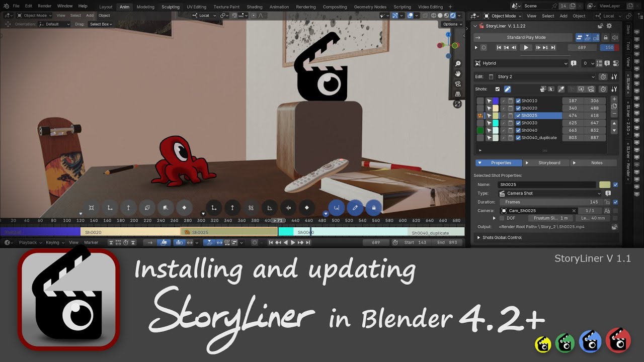Viewport: 644px width, 362px height.
Task: Click the lock icon next to play mode
Action: pyautogui.click(x=606, y=37)
